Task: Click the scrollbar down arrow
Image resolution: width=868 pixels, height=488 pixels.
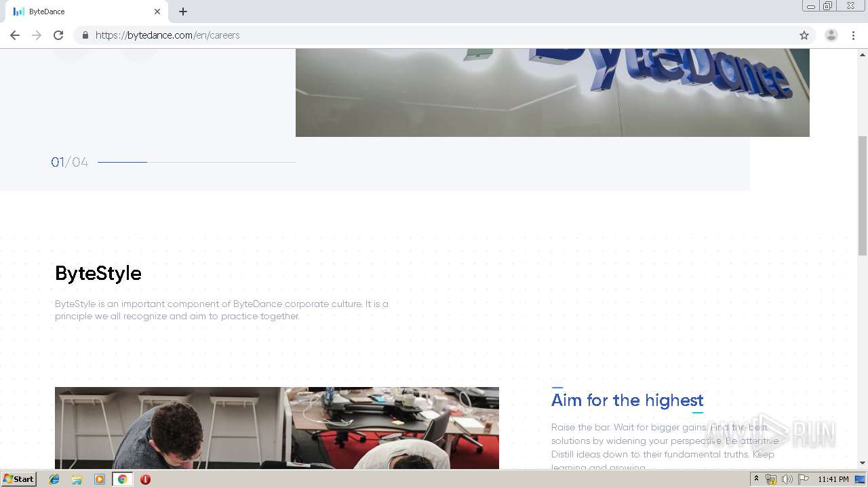Action: (x=863, y=463)
